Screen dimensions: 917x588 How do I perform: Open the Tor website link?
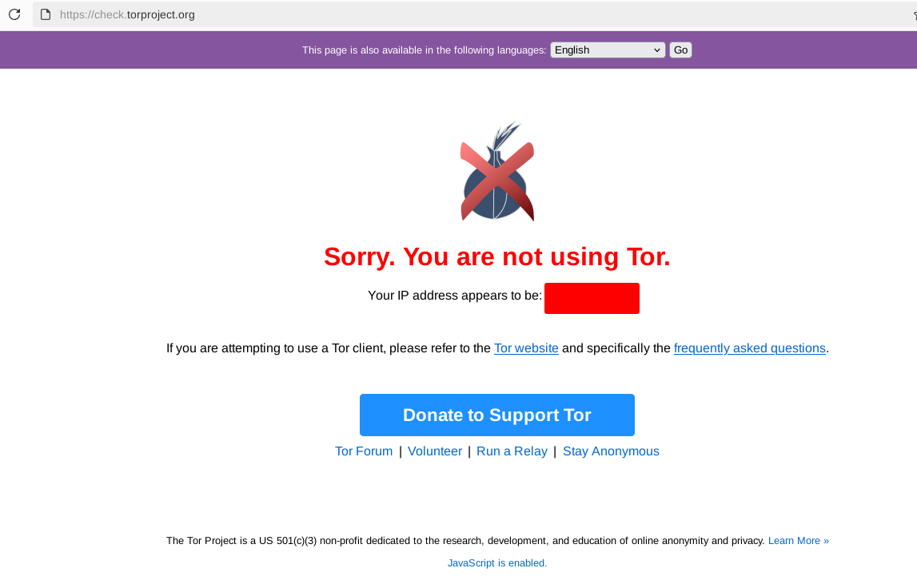[x=526, y=348]
